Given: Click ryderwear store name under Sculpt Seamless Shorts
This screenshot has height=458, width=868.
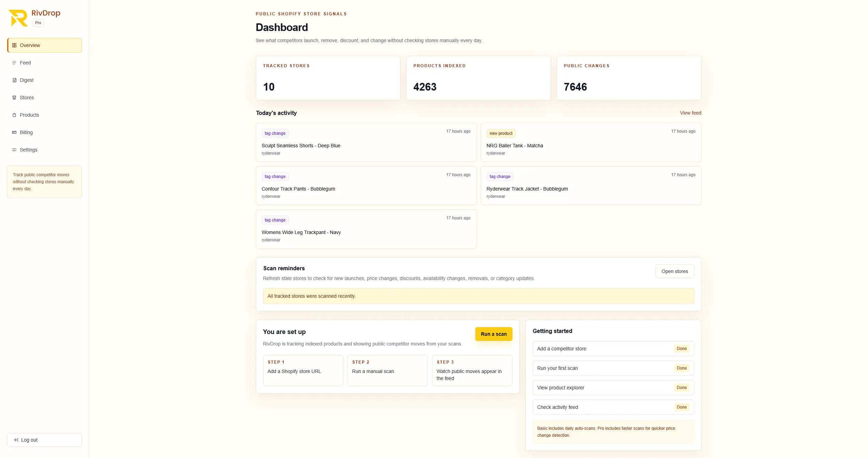Looking at the screenshot, I should [x=271, y=153].
